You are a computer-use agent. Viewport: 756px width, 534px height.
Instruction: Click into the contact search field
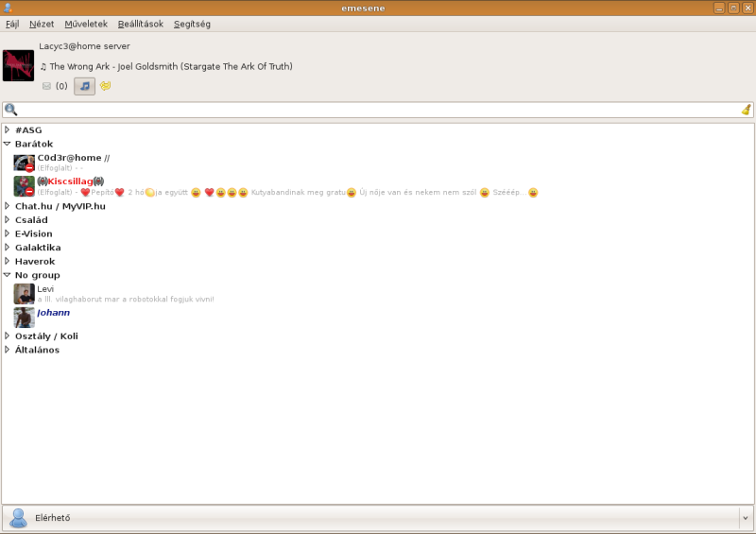point(378,110)
